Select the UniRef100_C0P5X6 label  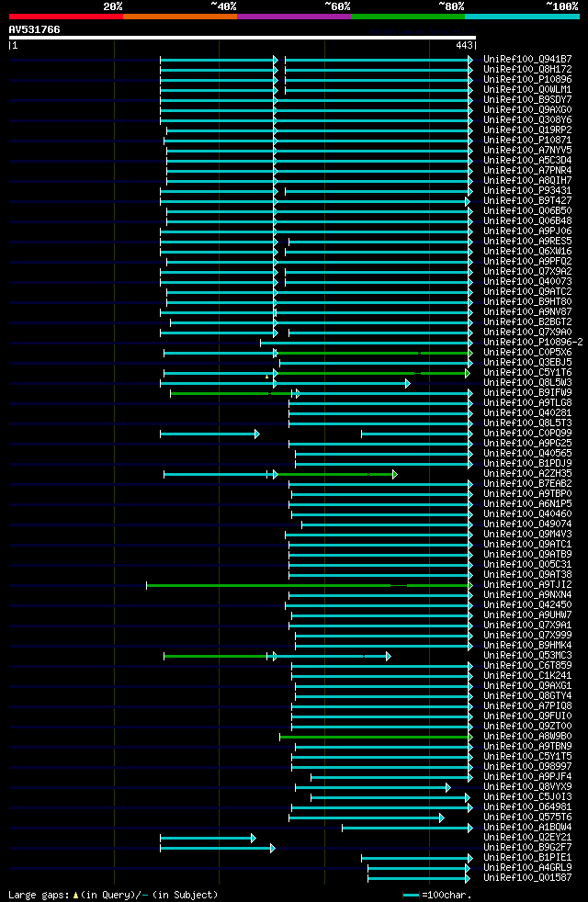coord(527,353)
